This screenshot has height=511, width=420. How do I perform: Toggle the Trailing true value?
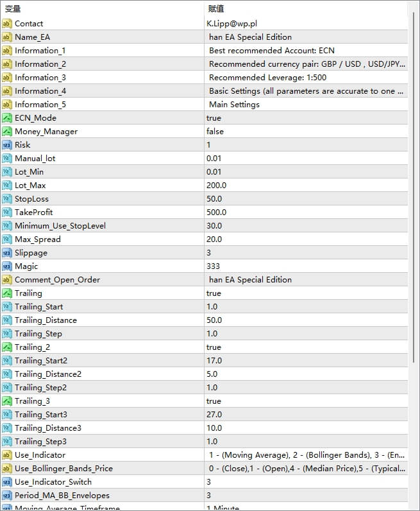tap(214, 293)
